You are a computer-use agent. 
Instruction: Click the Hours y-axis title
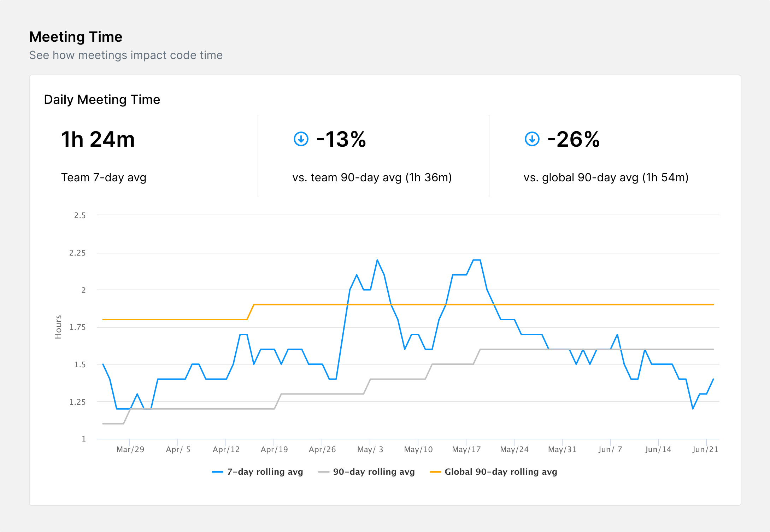pyautogui.click(x=58, y=327)
